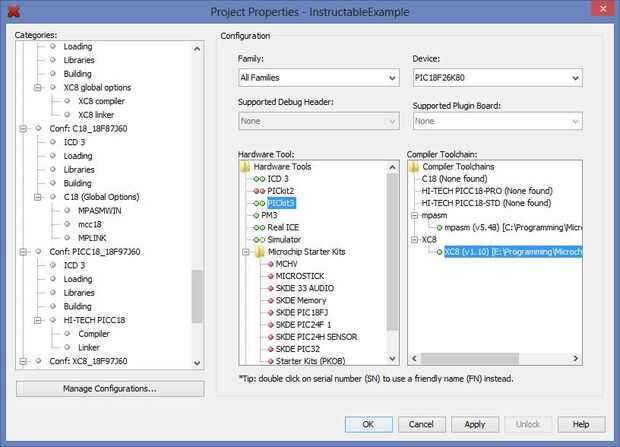The image size is (620, 447).
Task: Collapse Conf: C18_18F87J60 node
Action: (23, 129)
